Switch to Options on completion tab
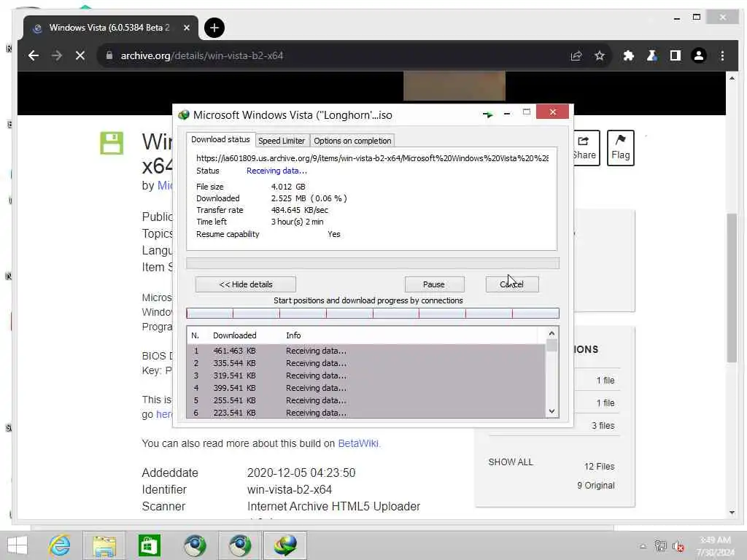 tap(352, 141)
